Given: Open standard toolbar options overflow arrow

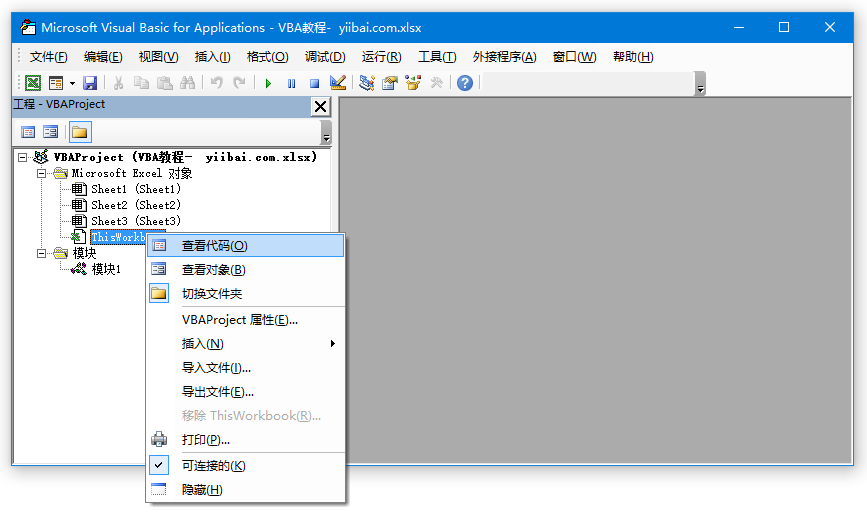Looking at the screenshot, I should click(x=701, y=84).
